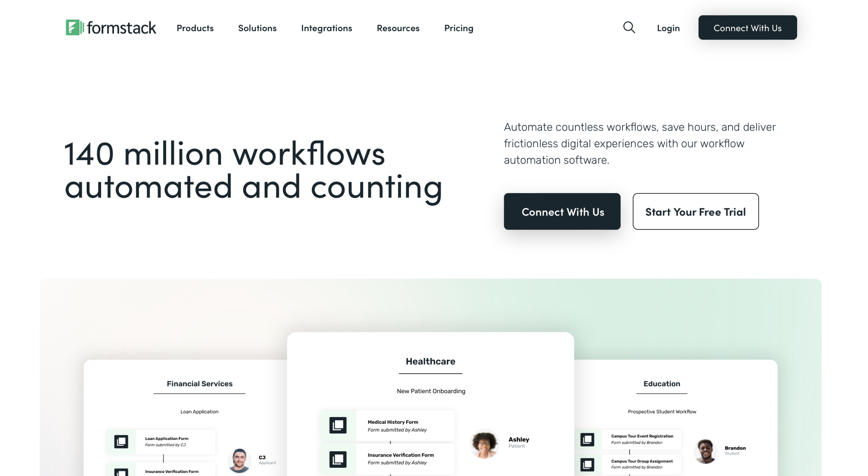Click the Login button
This screenshot has width=868, height=476.
(x=668, y=27)
